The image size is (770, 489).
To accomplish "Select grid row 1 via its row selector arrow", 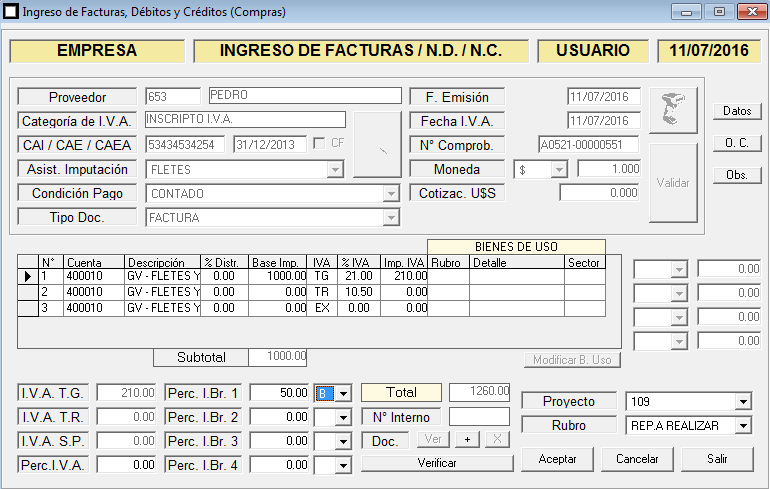I will coord(28,276).
